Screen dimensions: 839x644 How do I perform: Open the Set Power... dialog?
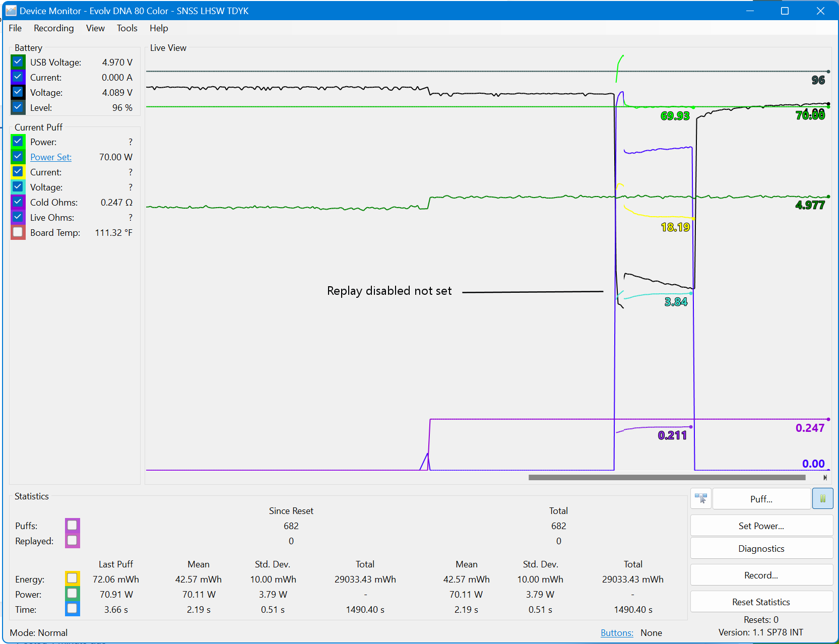coord(761,526)
